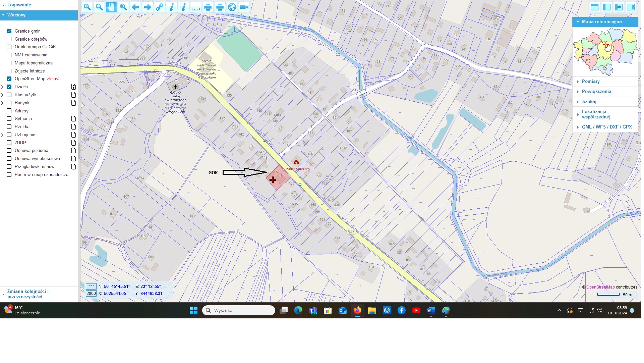The height and width of the screenshot is (363, 644).
Task: Select the info 'i' identify tool
Action: (x=172, y=7)
